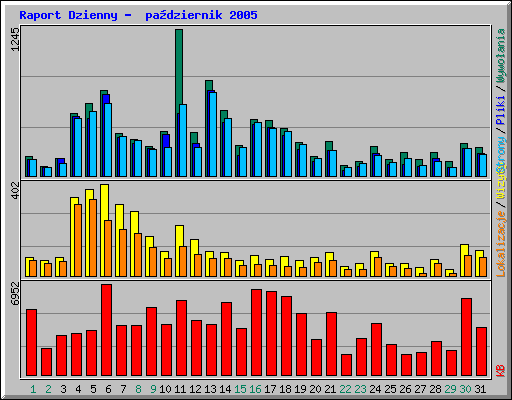Click day label 28 on x-axis
Viewport: 512px width, 400px height.
point(435,389)
